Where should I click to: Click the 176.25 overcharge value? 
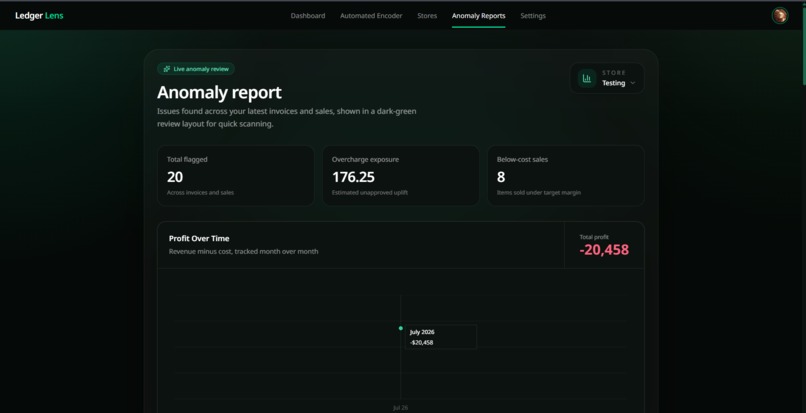pos(353,177)
